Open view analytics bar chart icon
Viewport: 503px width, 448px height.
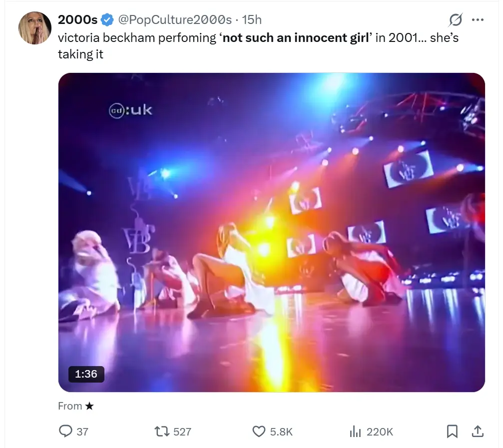coord(355,432)
